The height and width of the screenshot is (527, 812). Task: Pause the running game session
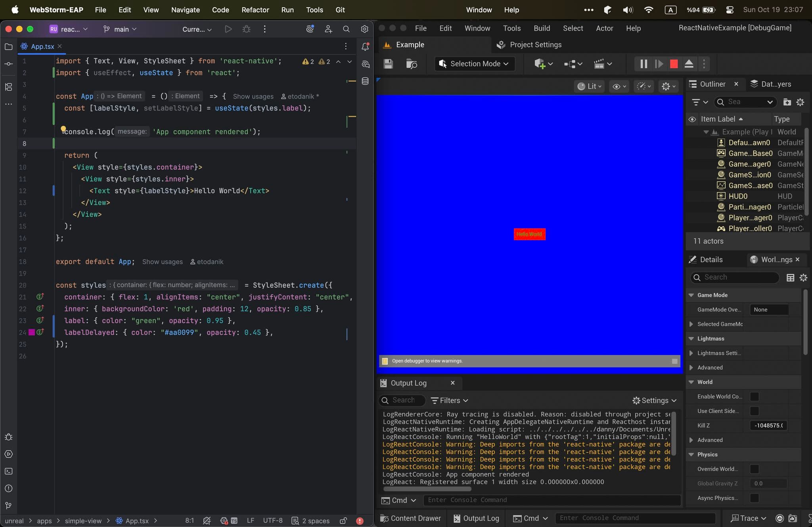point(643,63)
